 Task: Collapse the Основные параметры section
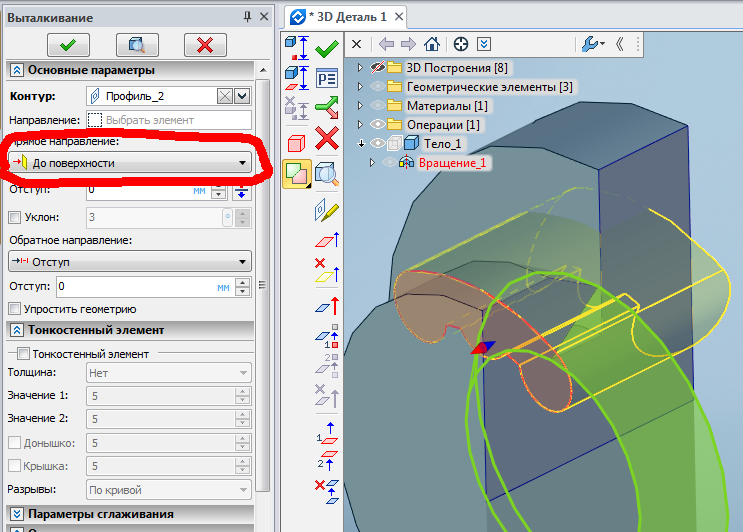click(17, 70)
